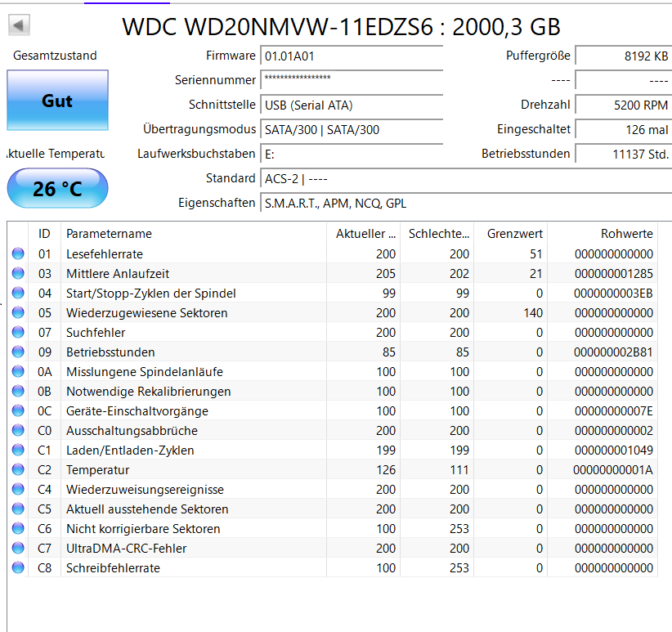Select the Aktuell ausstehende Sektoren parameter name
The width and height of the screenshot is (672, 632).
[x=147, y=509]
